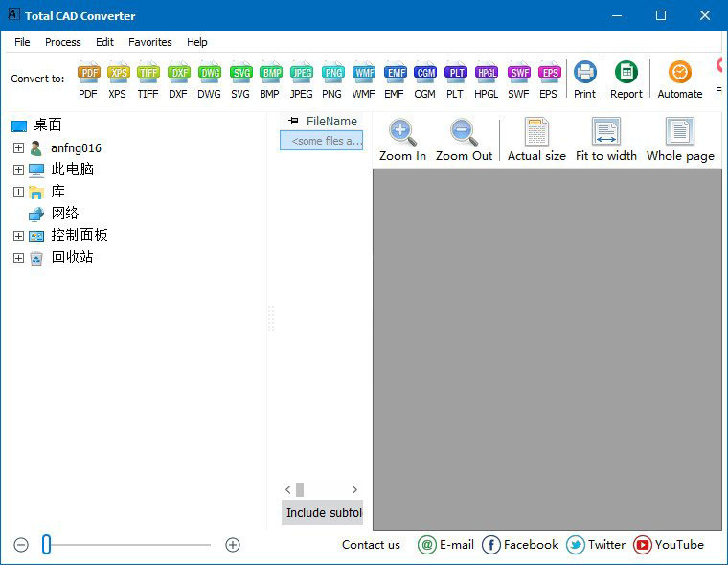
Task: Pick DWG conversion format
Action: [210, 79]
